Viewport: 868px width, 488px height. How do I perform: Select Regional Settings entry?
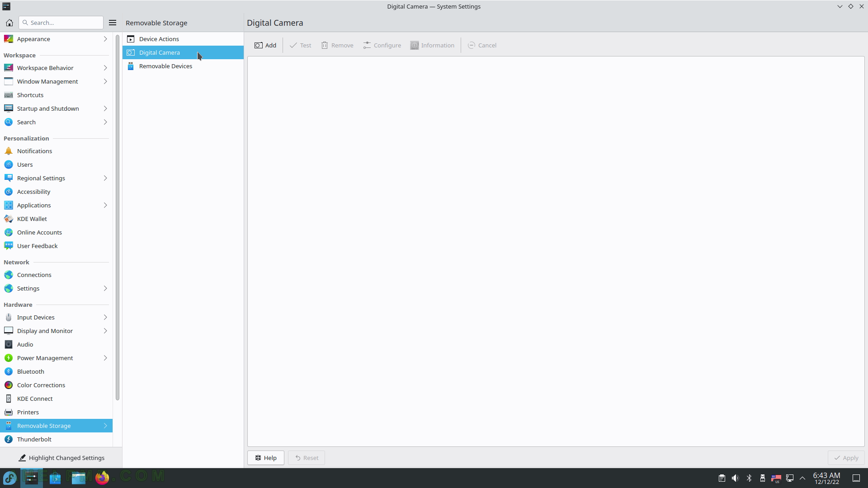[x=56, y=178]
